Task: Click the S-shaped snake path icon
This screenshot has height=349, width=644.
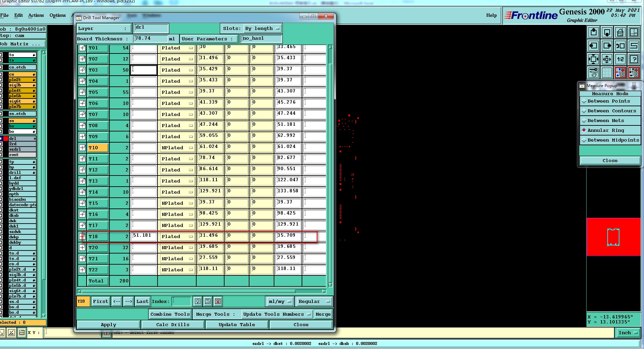Action: (634, 46)
